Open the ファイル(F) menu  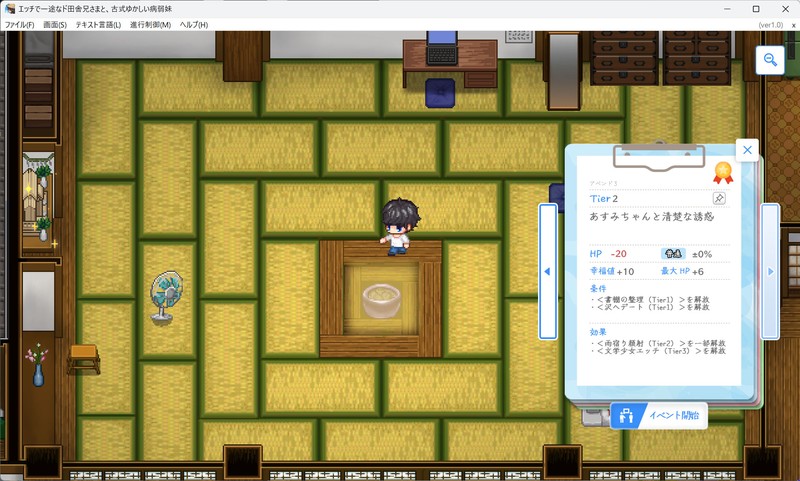19,24
